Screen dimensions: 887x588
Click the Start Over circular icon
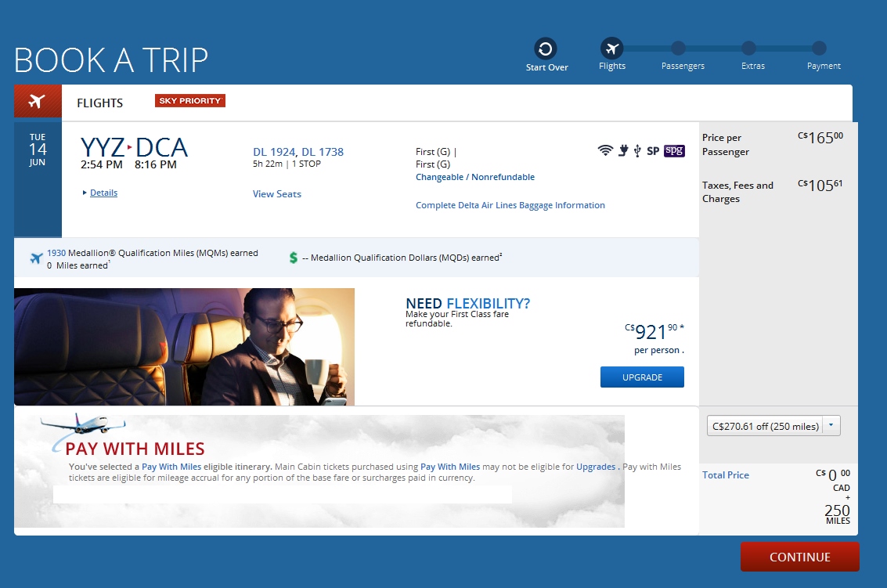[546, 47]
